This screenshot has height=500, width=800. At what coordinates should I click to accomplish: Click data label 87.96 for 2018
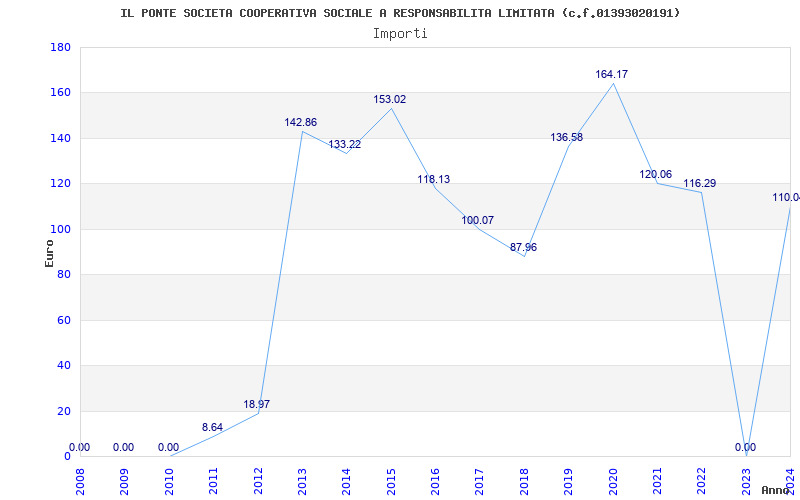pyautogui.click(x=523, y=247)
